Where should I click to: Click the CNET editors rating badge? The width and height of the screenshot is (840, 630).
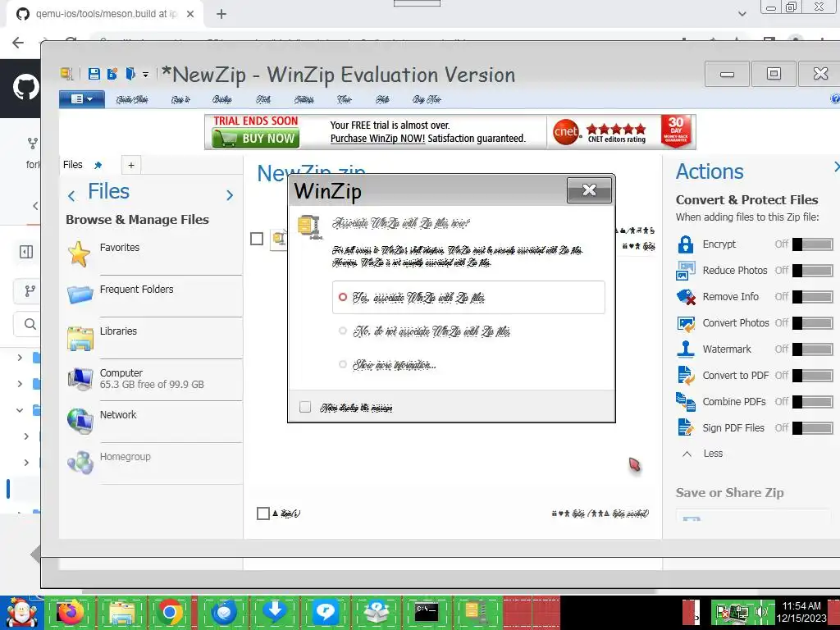point(600,132)
